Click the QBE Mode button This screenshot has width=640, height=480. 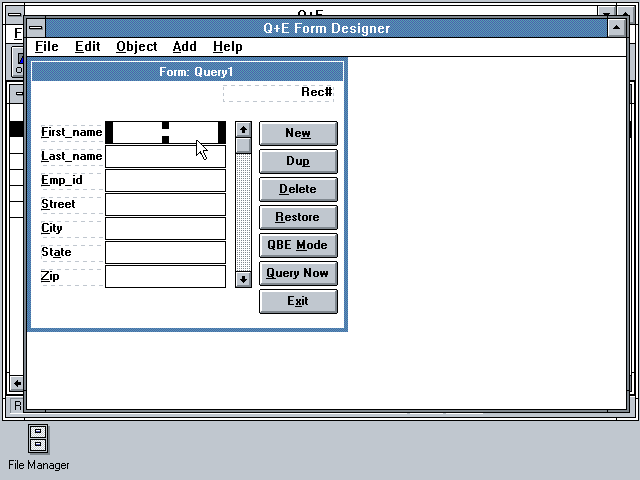[x=298, y=245]
